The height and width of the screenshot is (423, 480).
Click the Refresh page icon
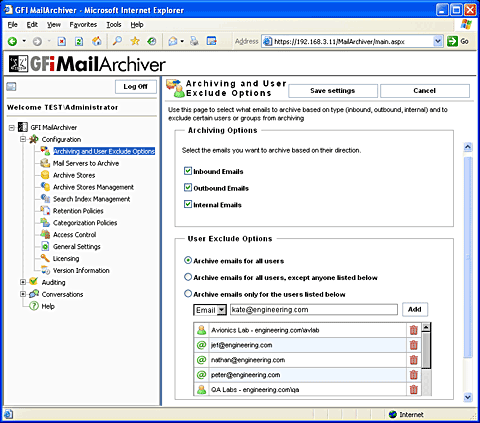[79, 41]
